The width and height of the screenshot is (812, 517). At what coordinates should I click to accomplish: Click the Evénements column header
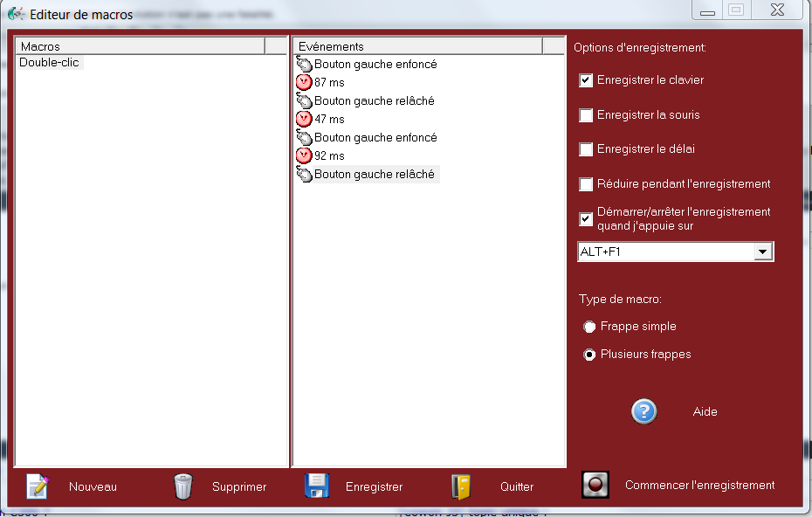[417, 46]
